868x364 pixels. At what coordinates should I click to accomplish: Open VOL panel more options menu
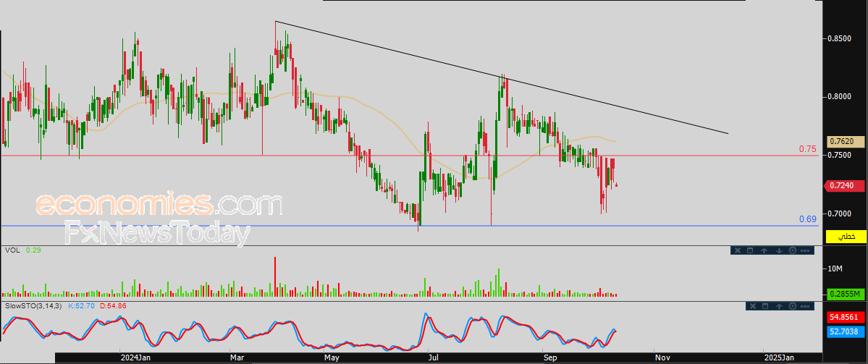pos(805,250)
